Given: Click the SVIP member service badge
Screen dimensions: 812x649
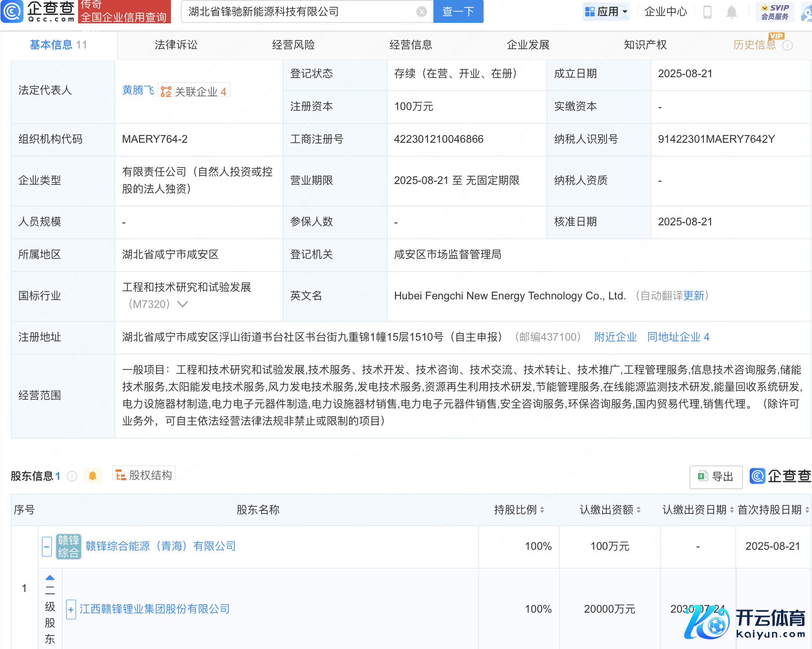Looking at the screenshot, I should 775,12.
